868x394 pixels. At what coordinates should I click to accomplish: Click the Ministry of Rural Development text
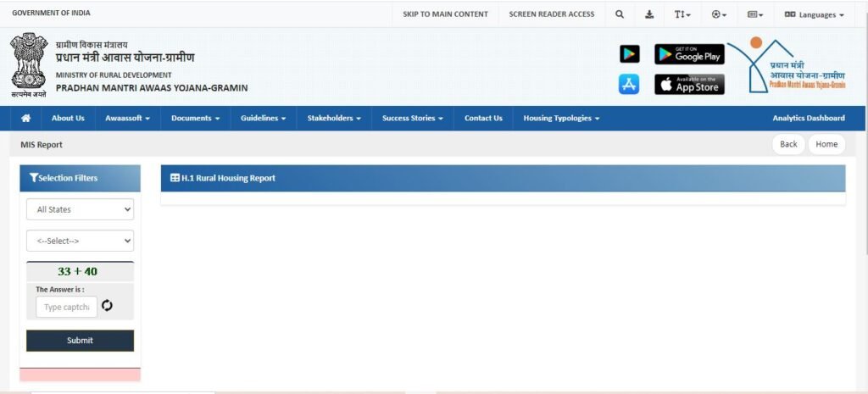point(114,75)
